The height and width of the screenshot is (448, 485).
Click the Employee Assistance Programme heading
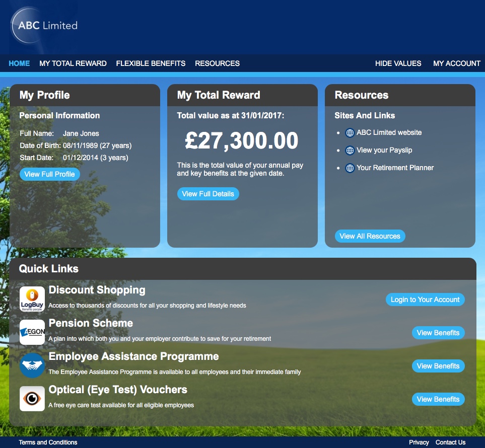click(x=133, y=356)
